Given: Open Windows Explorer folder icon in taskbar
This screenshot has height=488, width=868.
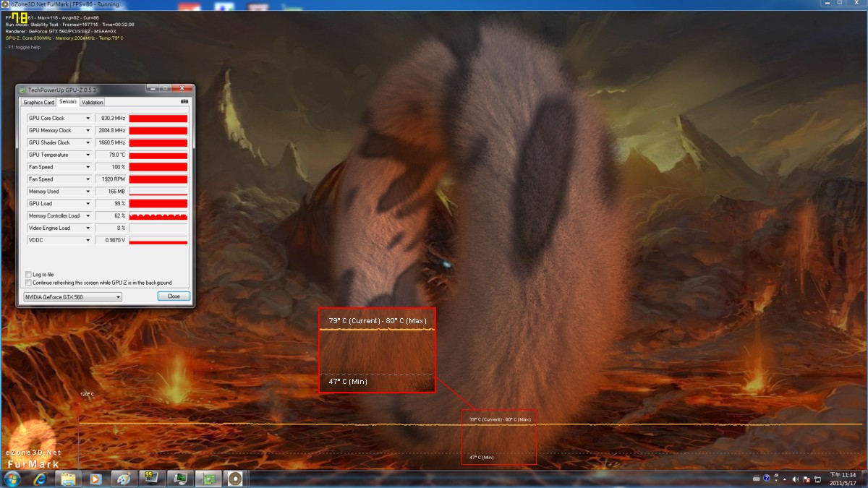Looking at the screenshot, I should tap(67, 479).
